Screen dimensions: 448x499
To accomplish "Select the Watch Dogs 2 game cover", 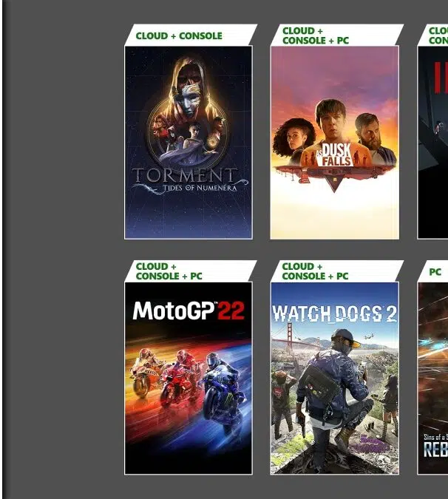I will [x=334, y=378].
